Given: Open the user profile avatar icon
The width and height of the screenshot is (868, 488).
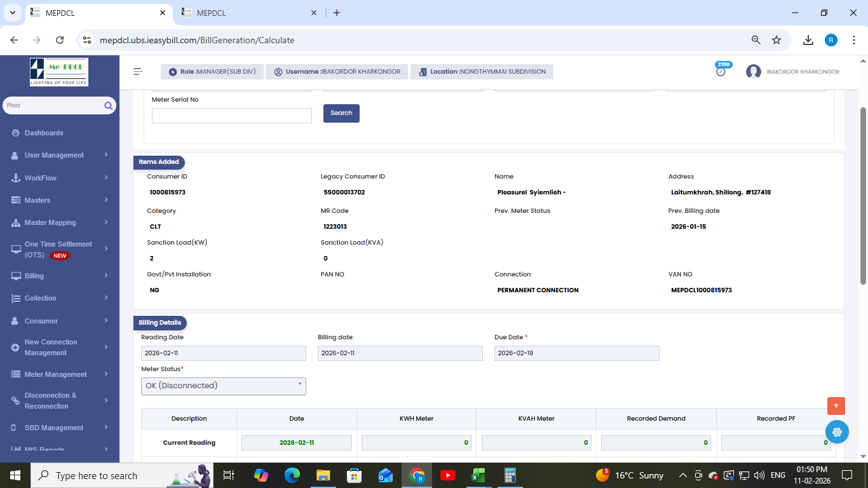Looking at the screenshot, I should click(754, 72).
